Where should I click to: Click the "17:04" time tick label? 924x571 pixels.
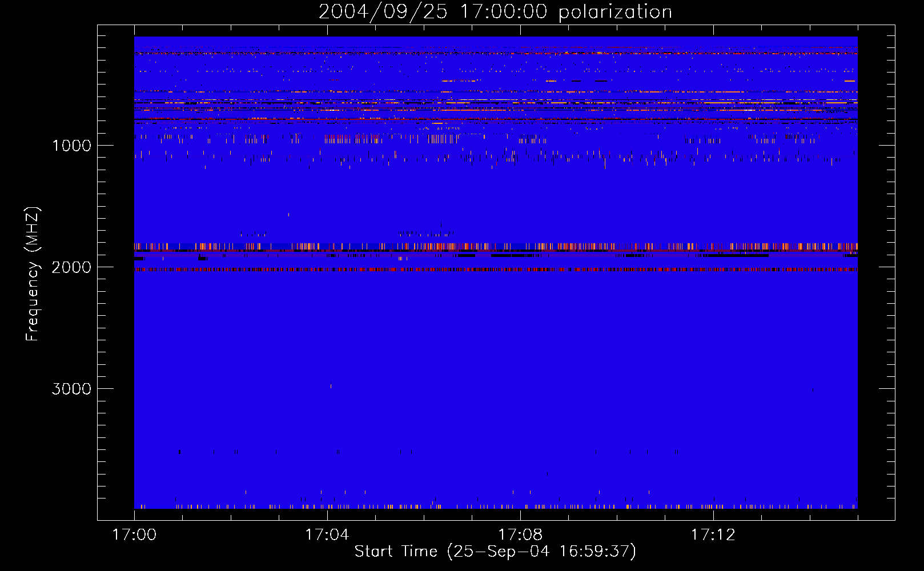(x=327, y=534)
